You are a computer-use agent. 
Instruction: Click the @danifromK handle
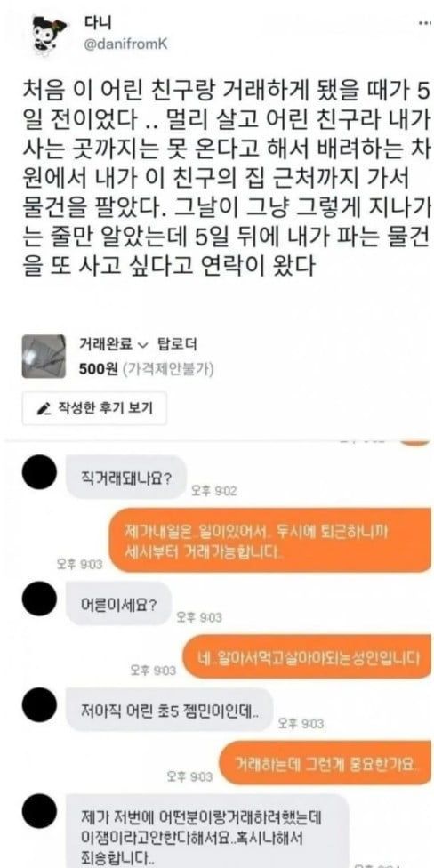point(125,45)
